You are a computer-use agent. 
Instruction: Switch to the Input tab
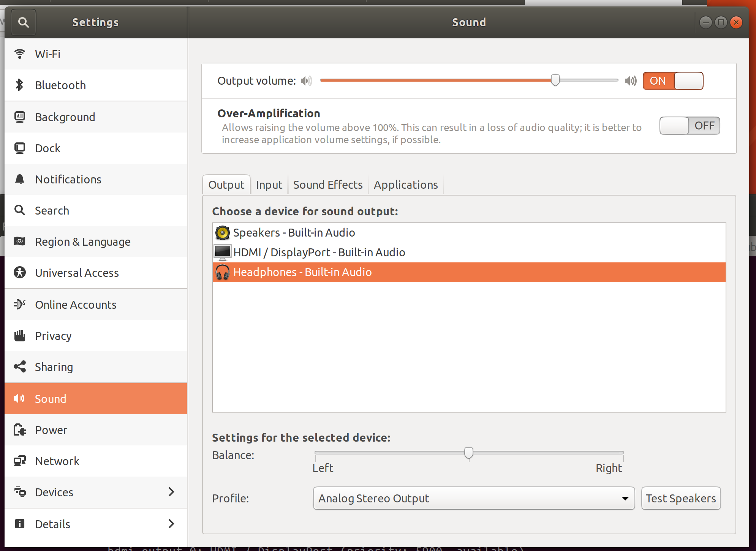click(269, 185)
